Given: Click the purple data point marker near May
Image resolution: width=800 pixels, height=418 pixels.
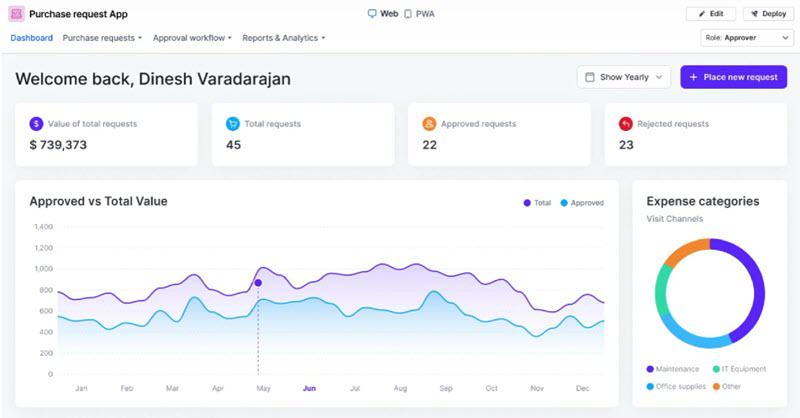Looking at the screenshot, I should pos(258,283).
